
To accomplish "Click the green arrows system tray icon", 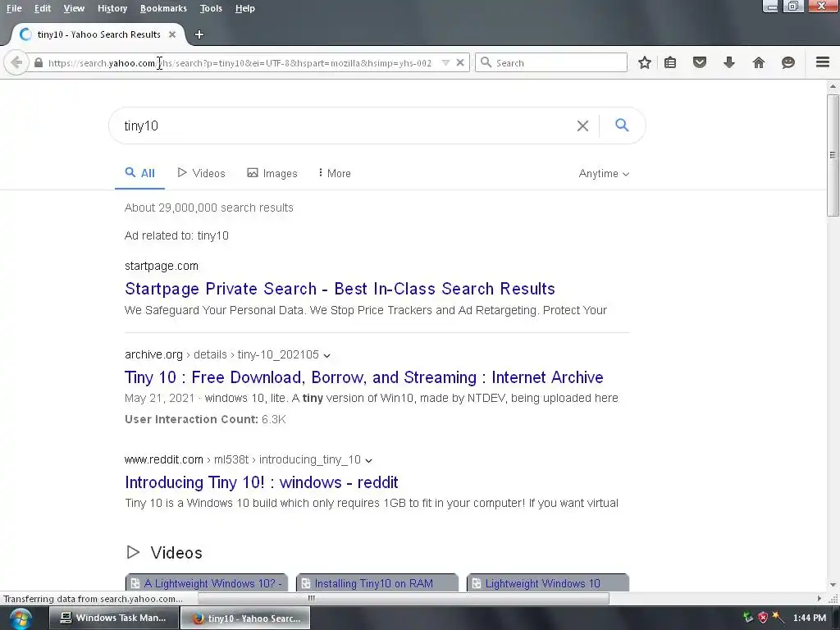I will click(x=748, y=618).
